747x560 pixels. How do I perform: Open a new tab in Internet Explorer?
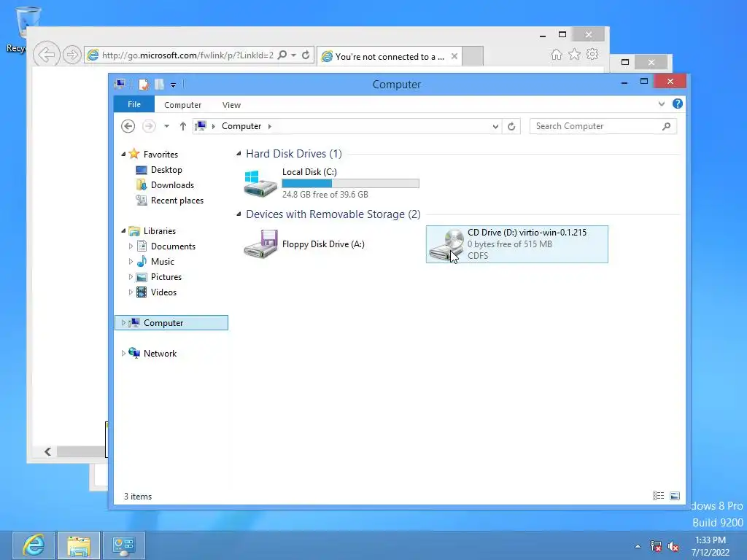pyautogui.click(x=473, y=56)
